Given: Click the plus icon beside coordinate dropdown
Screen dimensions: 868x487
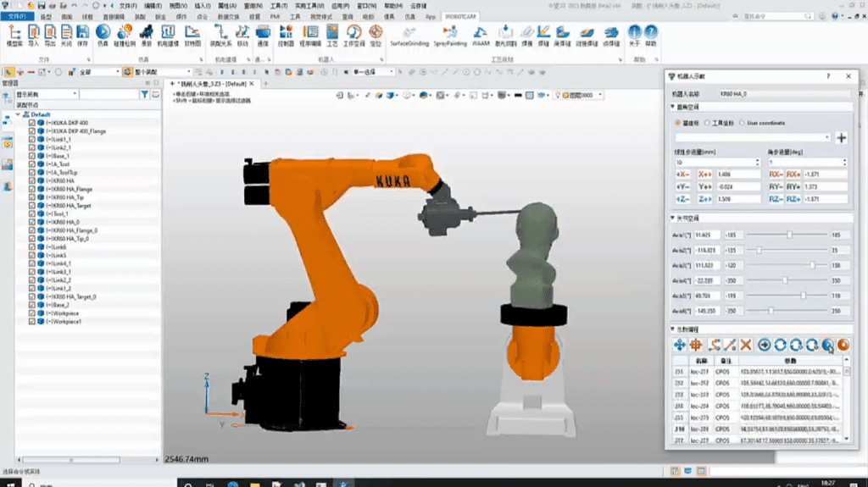Looking at the screenshot, I should click(842, 137).
